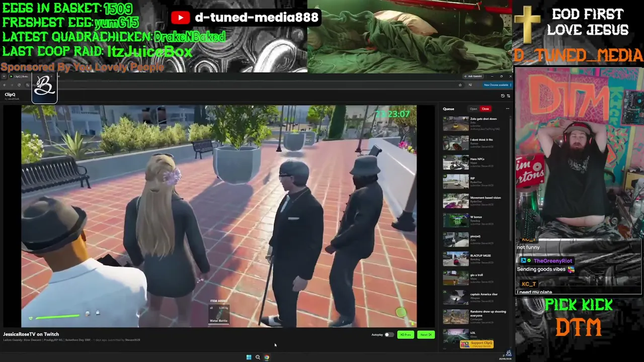Open the Support ClipQ donate banner
644x362 pixels.
tap(476, 344)
